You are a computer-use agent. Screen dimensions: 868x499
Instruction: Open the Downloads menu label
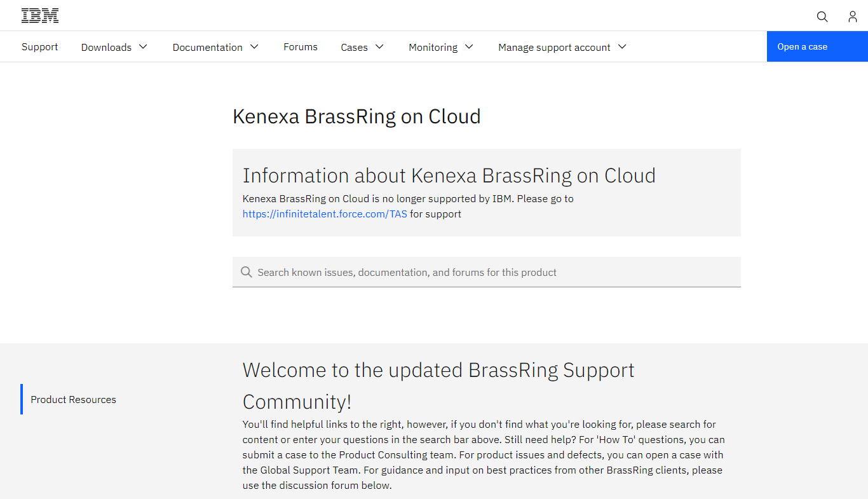(x=106, y=47)
